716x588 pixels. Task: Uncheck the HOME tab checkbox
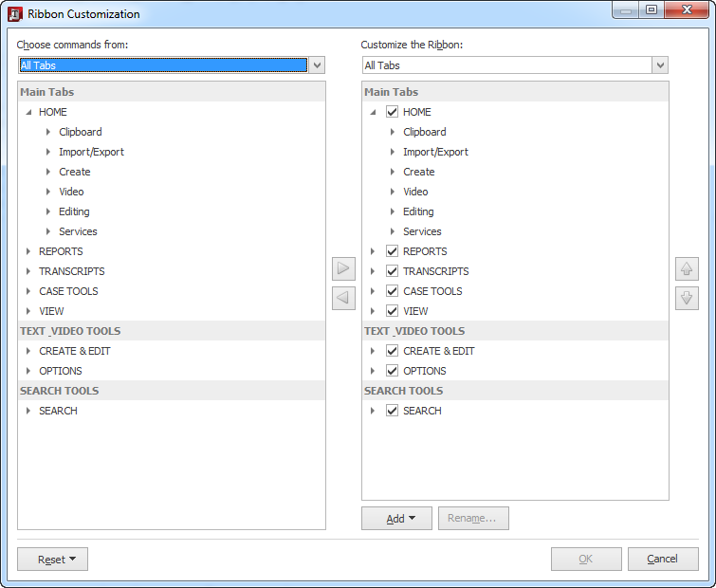(392, 112)
